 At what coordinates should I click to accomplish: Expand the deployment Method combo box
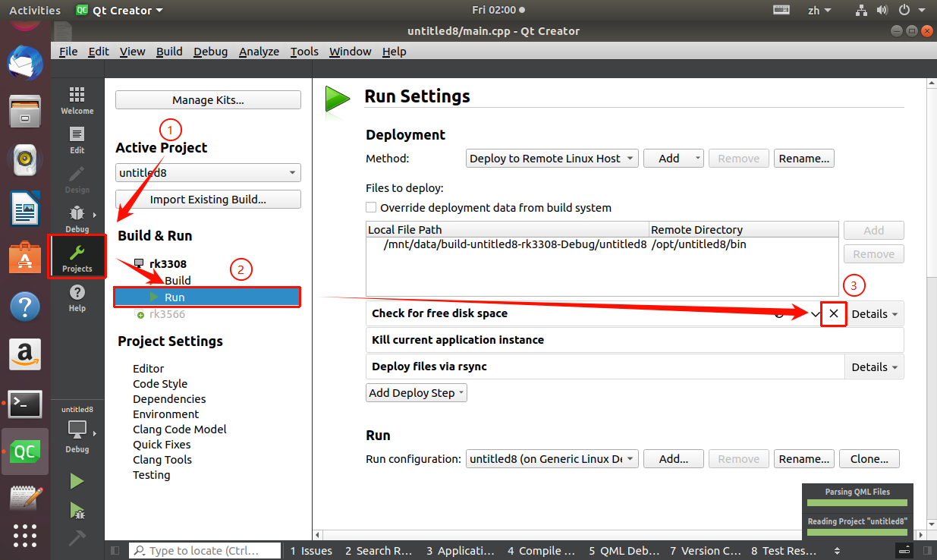pos(552,159)
